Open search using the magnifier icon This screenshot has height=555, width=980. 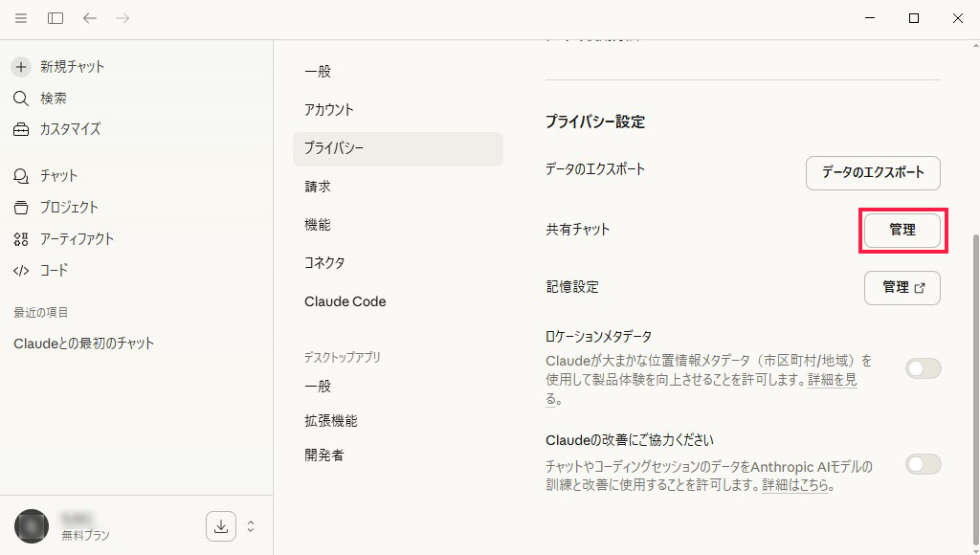click(x=20, y=98)
